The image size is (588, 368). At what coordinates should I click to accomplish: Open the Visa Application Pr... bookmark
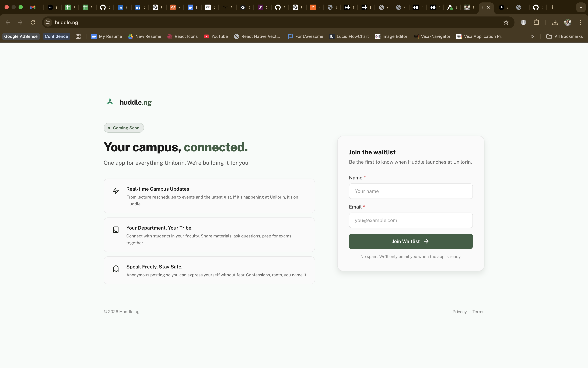click(480, 36)
